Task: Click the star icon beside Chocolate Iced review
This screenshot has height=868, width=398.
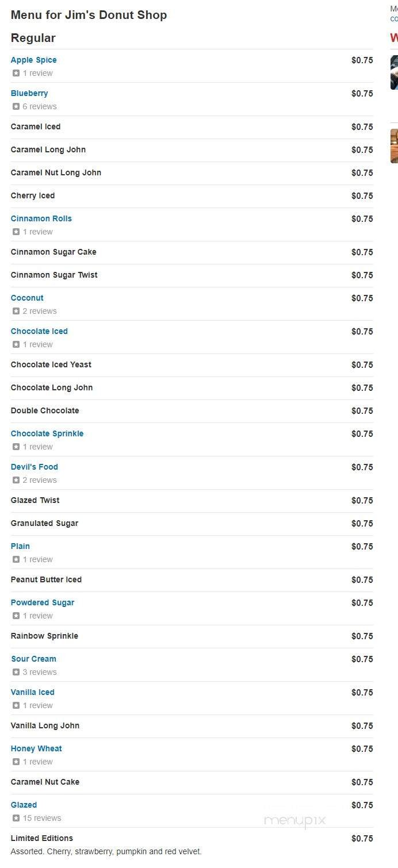Action: 16,344
